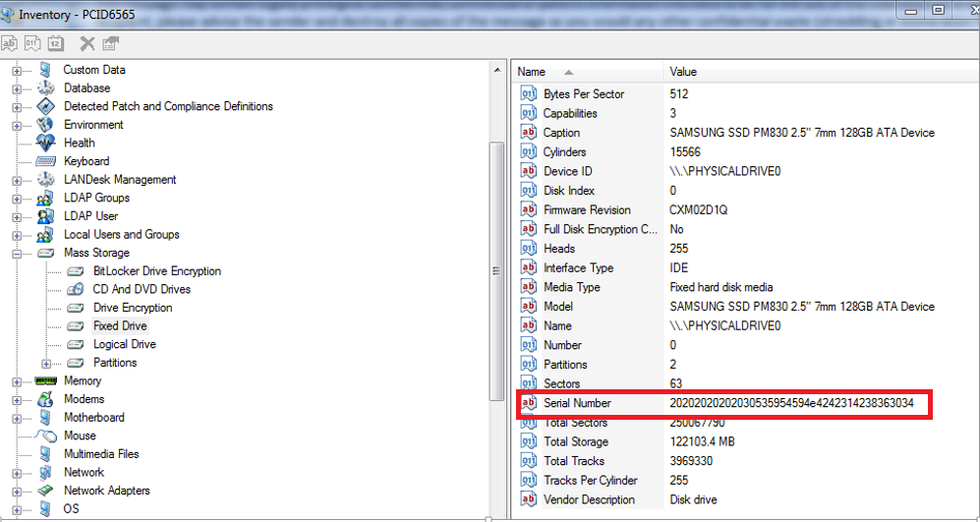Click the Mass Storage drive icon

point(45,254)
